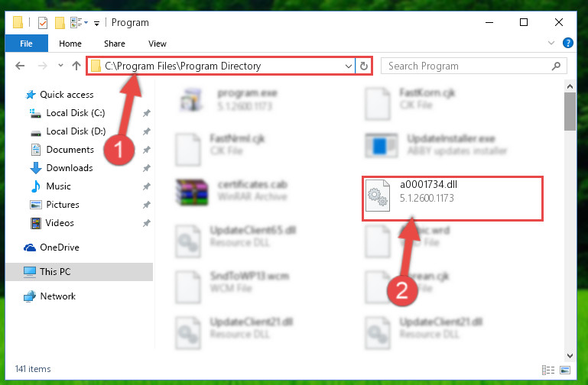The height and width of the screenshot is (385, 588).
Task: Click the Properties checkmark icon in title bar
Action: click(43, 23)
